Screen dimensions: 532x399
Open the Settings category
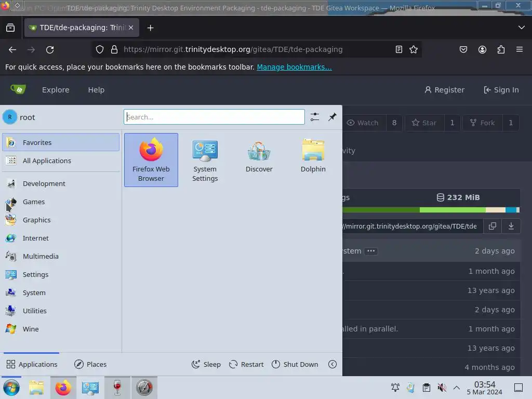pyautogui.click(x=61, y=274)
